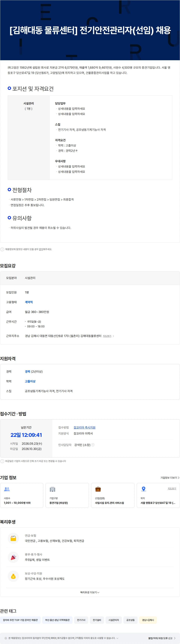Screen dimensions: 180x644
Task: Click the gray circle icon before 본 채용정보는
Action: coord(6,638)
